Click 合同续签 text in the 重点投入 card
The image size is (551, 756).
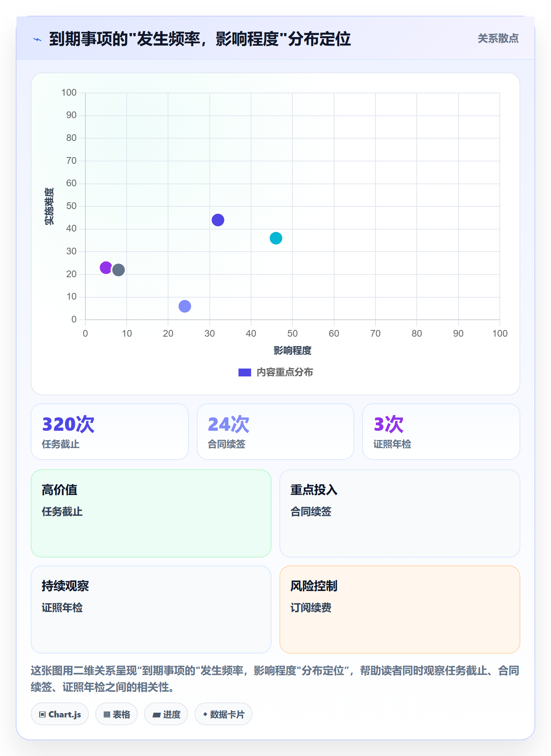311,511
